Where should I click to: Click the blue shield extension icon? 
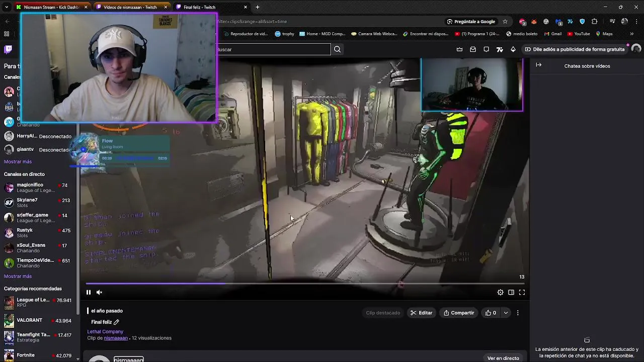(582, 22)
